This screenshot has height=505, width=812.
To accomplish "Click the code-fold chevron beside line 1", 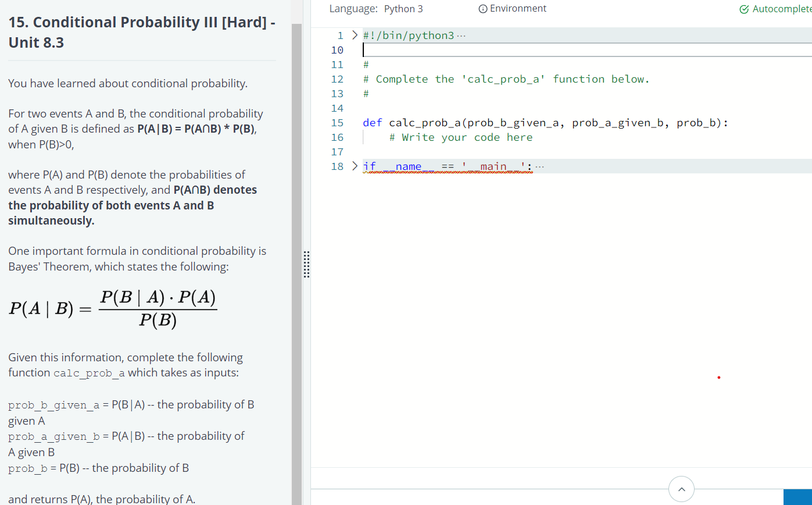I will (355, 35).
